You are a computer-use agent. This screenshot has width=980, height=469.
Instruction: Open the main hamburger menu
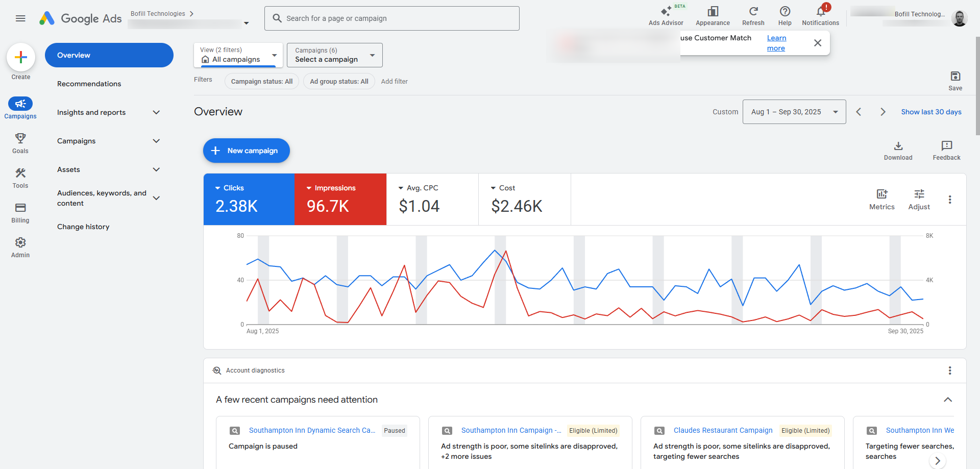click(20, 18)
